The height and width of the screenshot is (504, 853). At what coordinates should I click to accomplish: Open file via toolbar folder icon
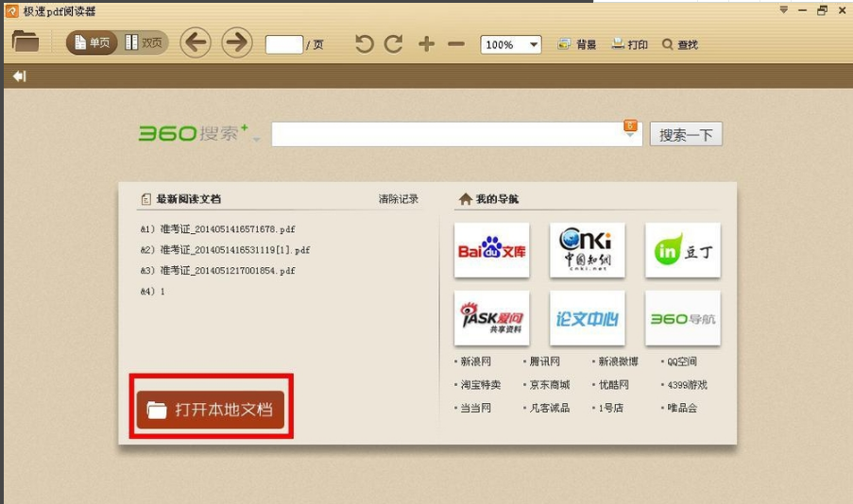[x=25, y=42]
